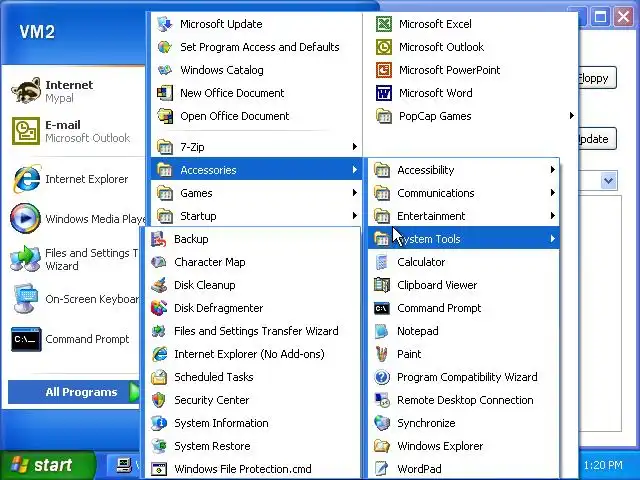Open Remote Desktop Connection icon
The width and height of the screenshot is (640, 480).
382,400
